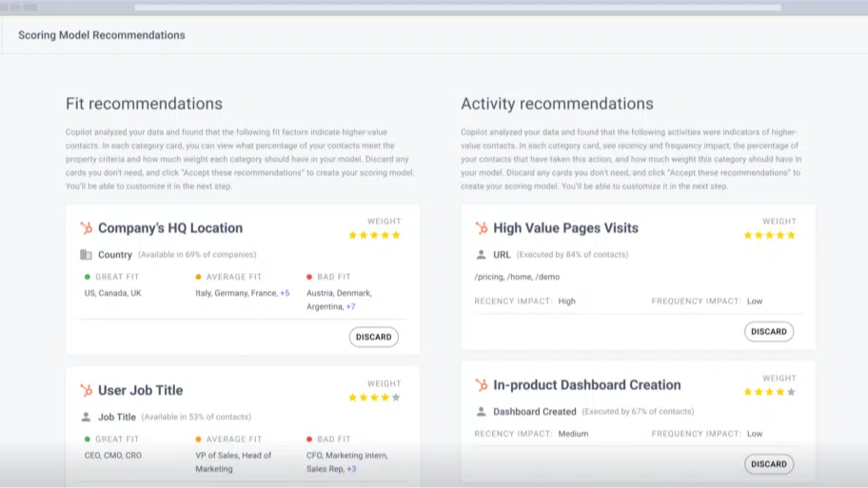Set weight stars for Company's HQ Location
The image size is (868, 488).
(374, 235)
